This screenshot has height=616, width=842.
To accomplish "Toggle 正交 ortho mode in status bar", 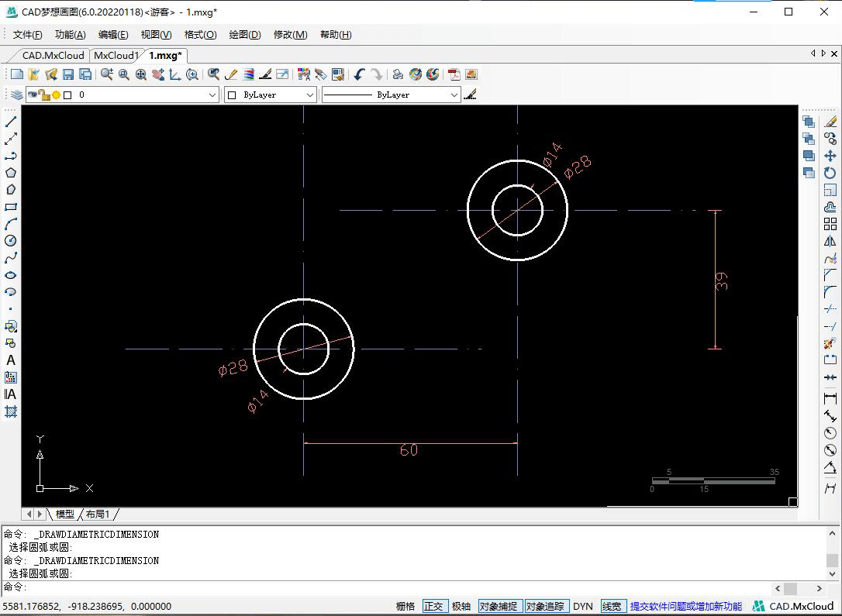I will pyautogui.click(x=434, y=606).
